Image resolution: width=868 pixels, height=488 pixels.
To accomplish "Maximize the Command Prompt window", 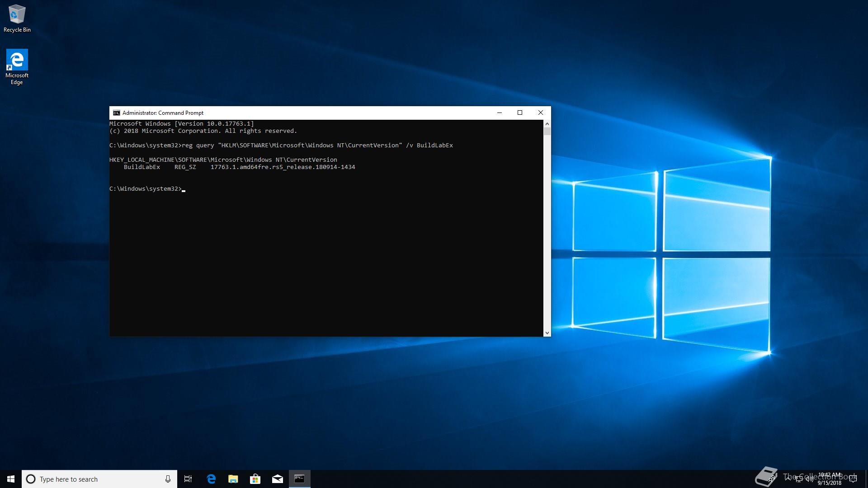I will pos(520,113).
